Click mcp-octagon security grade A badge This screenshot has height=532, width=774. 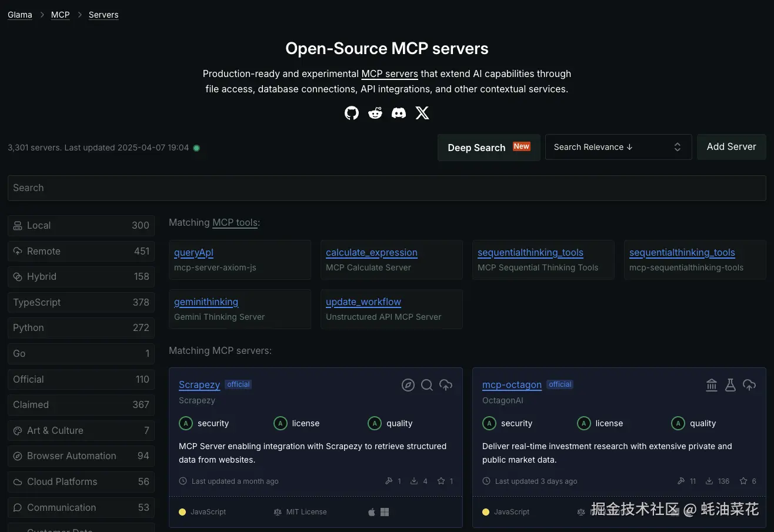click(489, 423)
